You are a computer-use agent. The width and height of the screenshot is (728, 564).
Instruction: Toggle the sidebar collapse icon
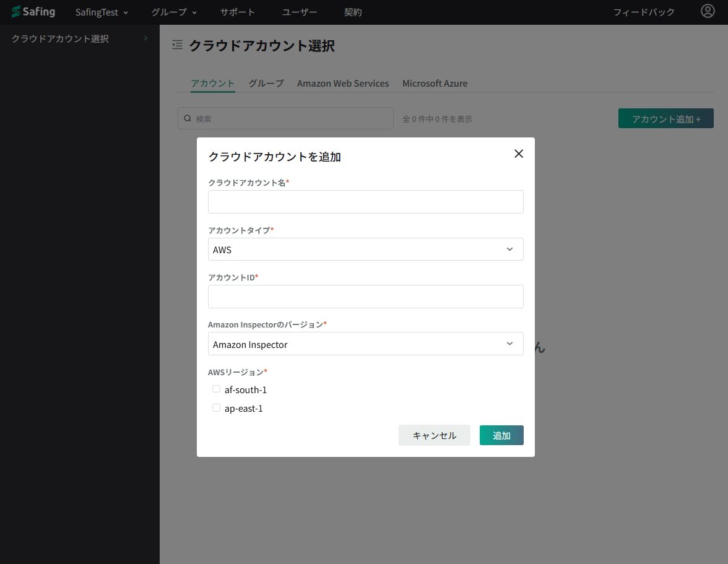coord(177,45)
